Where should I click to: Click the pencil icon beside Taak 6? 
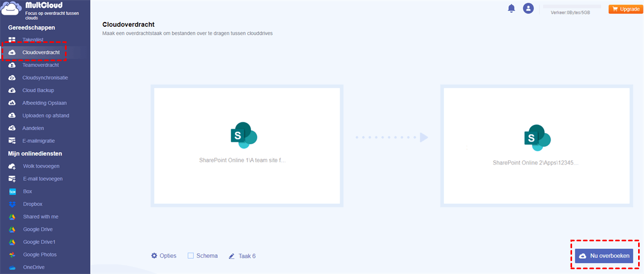pos(232,256)
